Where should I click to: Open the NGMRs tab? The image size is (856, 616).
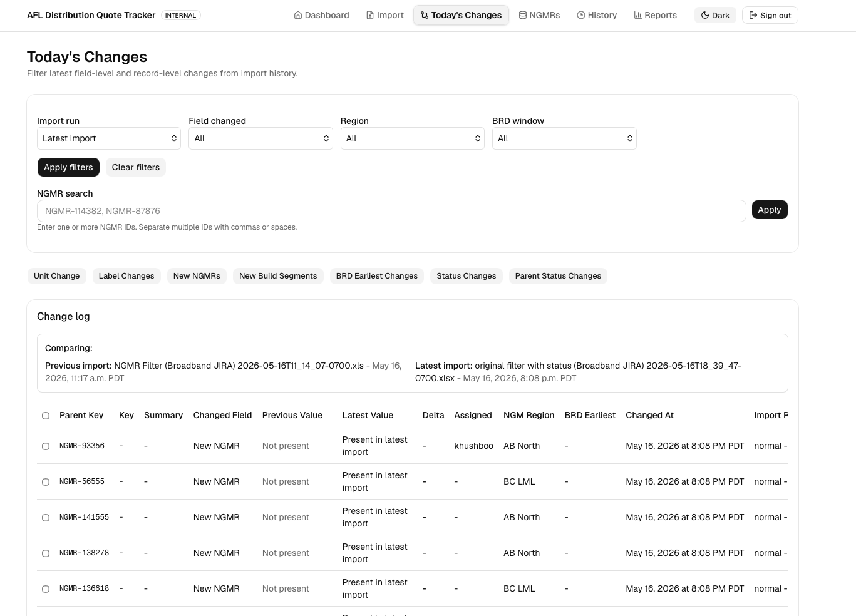click(539, 15)
